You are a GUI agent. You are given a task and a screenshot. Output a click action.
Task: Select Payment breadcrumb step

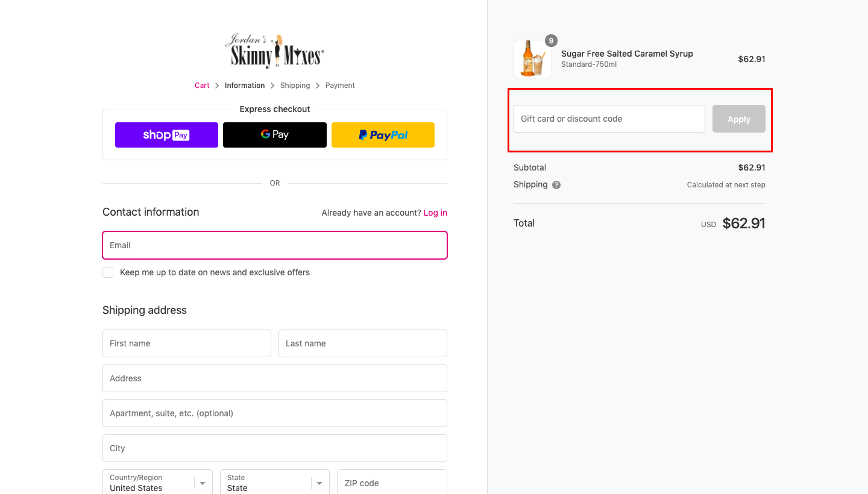click(x=340, y=86)
